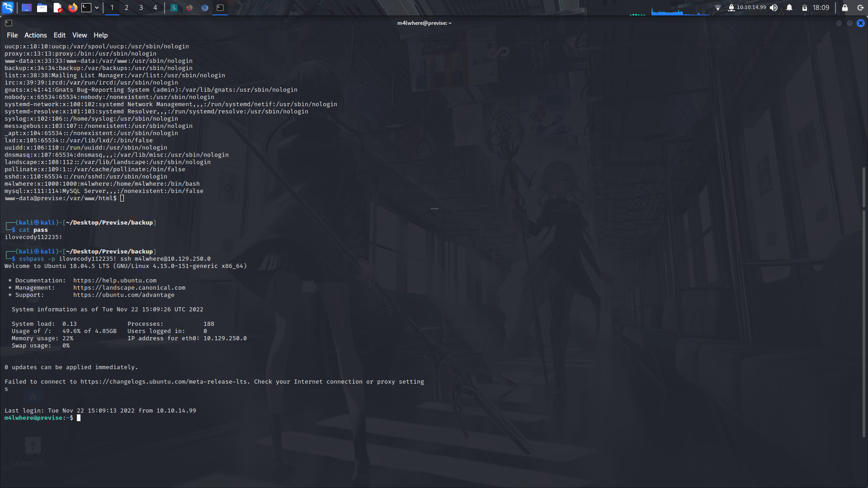Open the file manager from the panel

[42, 8]
